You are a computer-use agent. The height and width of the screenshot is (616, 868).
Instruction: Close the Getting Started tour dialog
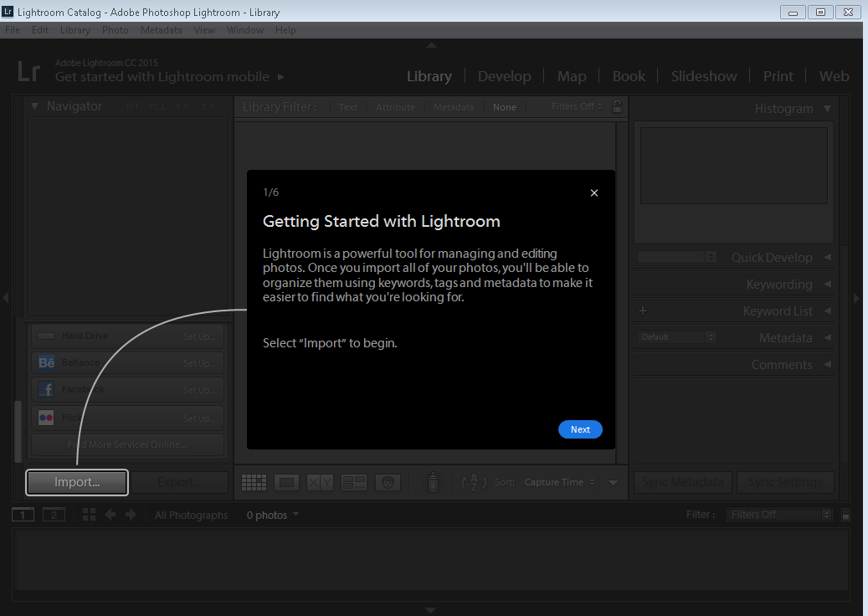594,192
